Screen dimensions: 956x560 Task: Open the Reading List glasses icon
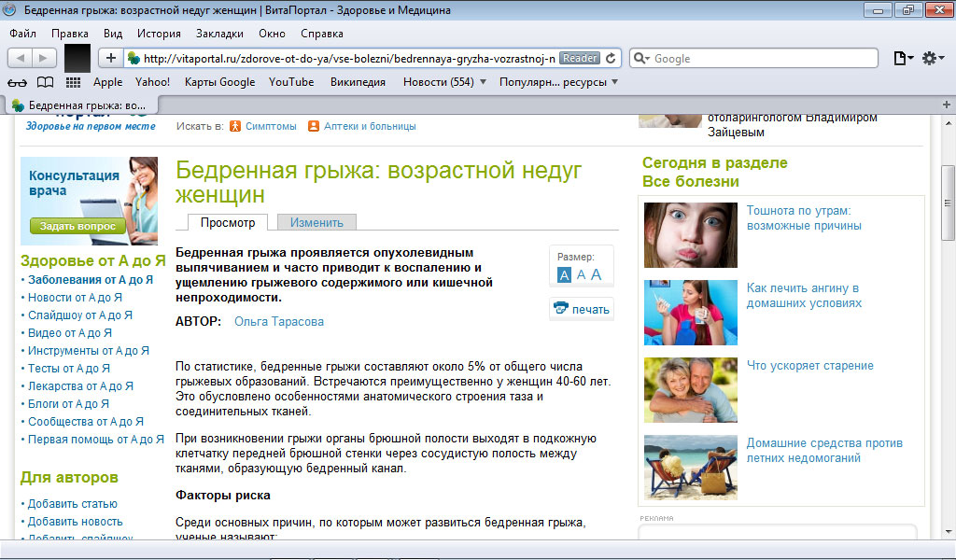(x=17, y=82)
